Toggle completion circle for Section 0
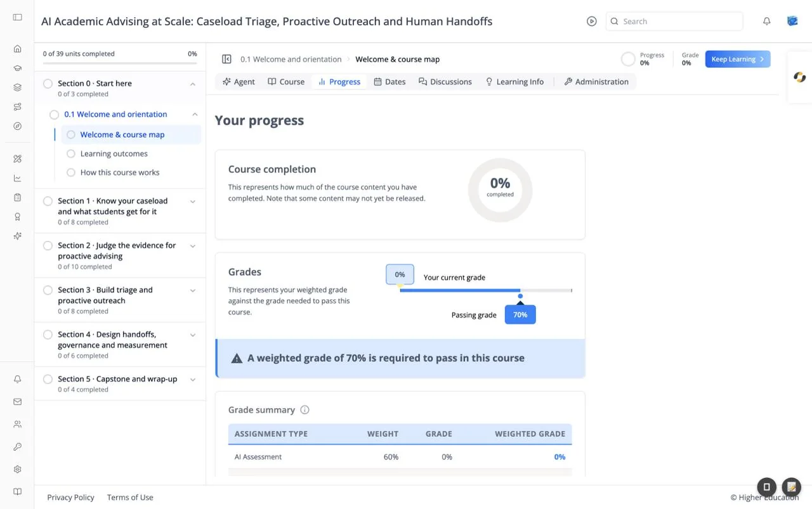The height and width of the screenshot is (509, 812). 48,84
